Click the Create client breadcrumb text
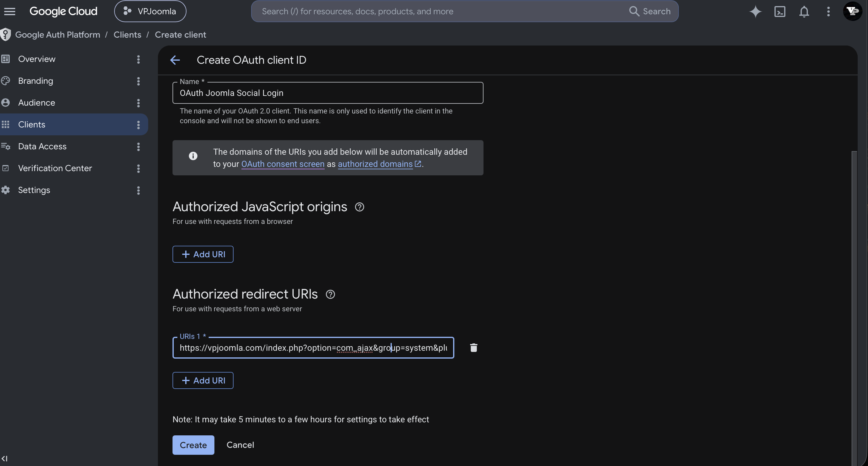 (x=180, y=35)
